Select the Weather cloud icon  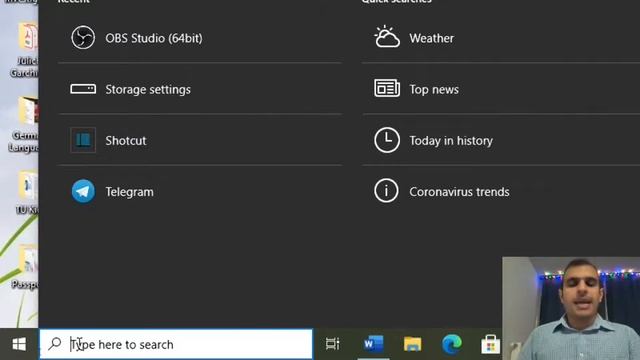(x=387, y=37)
